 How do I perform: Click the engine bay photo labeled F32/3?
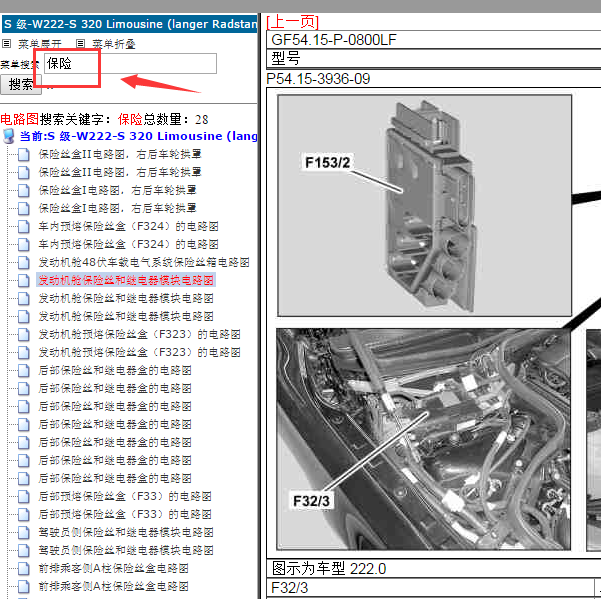[x=424, y=439]
